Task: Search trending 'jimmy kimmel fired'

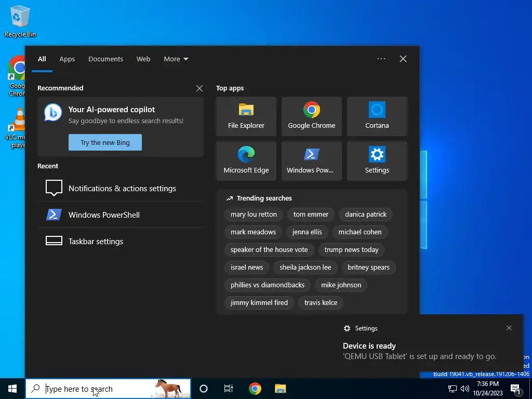Action: (259, 303)
